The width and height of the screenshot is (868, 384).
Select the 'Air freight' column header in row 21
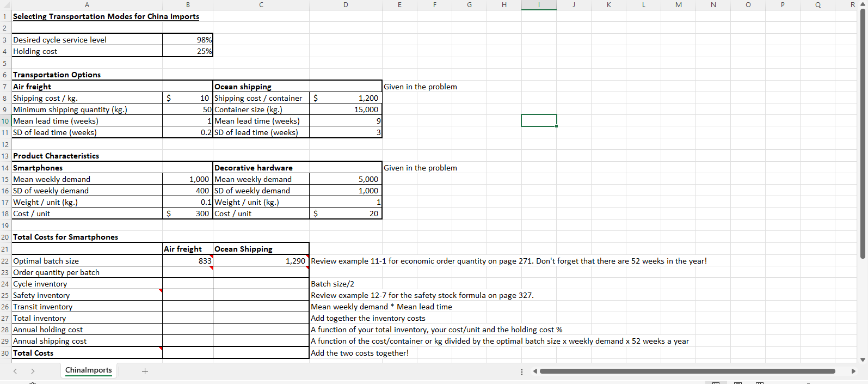coord(188,249)
